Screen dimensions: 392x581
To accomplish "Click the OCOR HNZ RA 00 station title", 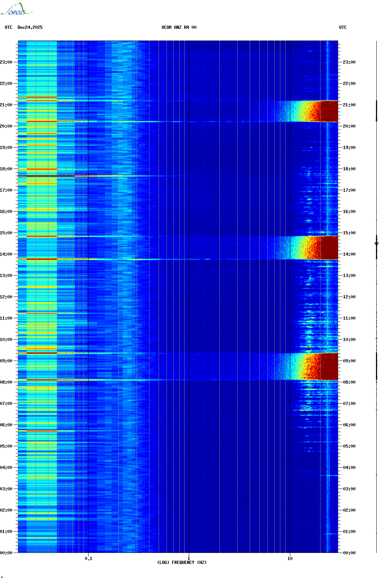I will coord(179,27).
